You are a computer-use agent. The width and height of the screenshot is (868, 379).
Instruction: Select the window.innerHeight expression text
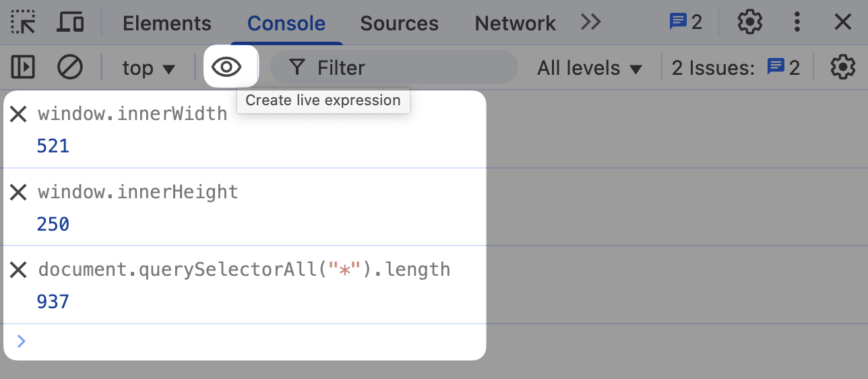(x=138, y=192)
